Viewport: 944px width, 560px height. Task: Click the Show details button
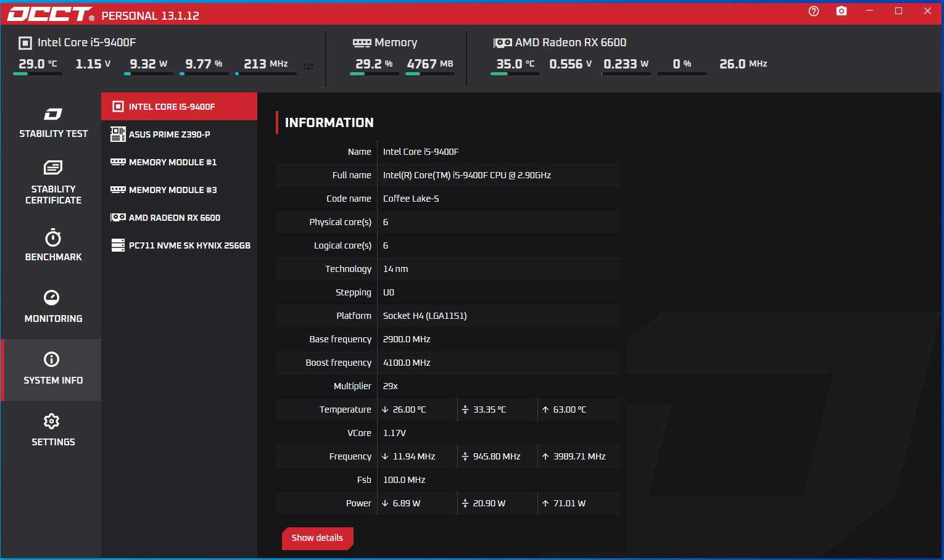[318, 538]
